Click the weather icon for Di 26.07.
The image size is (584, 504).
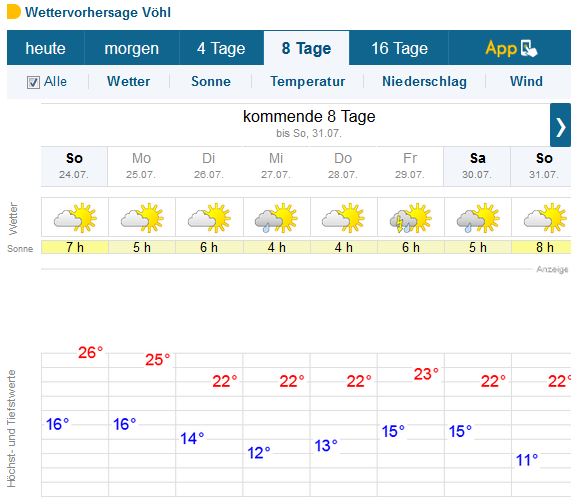[x=209, y=218]
